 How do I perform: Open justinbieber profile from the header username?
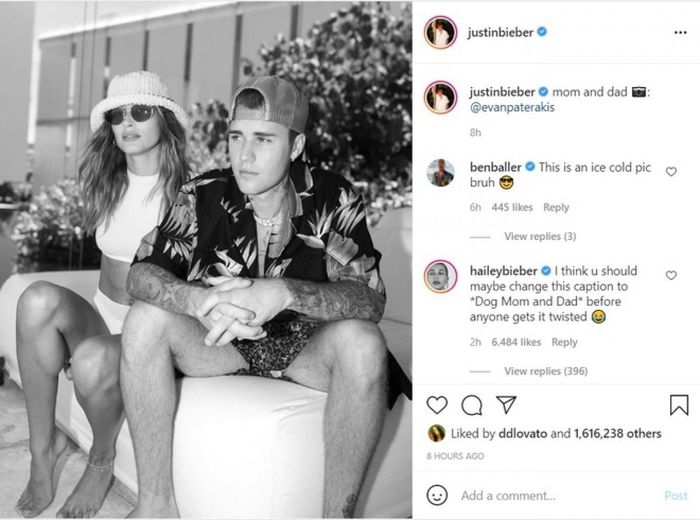click(x=500, y=32)
